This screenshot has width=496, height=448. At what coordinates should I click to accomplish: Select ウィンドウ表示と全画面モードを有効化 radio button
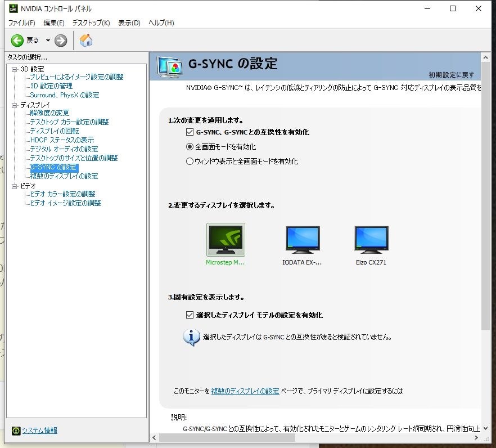(x=190, y=161)
